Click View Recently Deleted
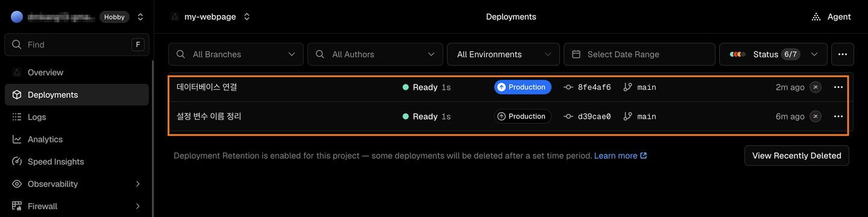Viewport: 868px width, 217px height. 797,156
